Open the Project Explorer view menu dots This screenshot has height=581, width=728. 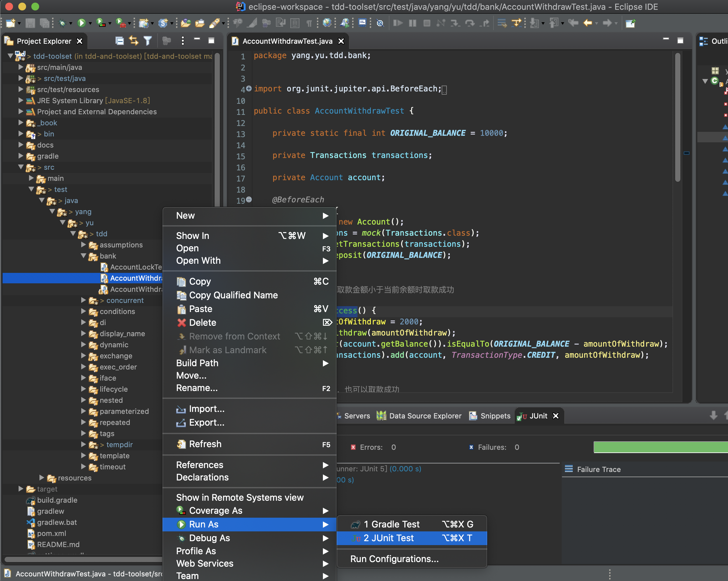click(183, 41)
